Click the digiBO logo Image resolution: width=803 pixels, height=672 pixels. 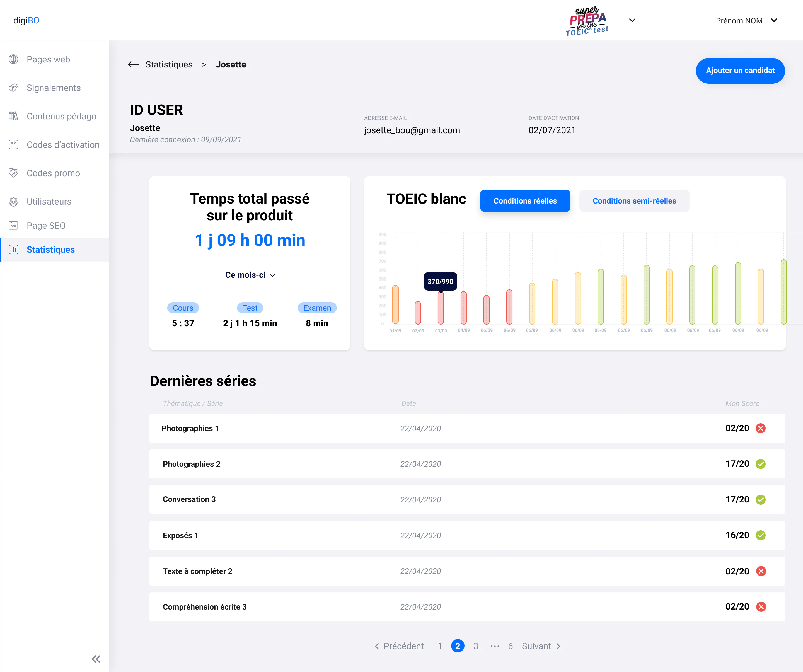click(x=26, y=20)
